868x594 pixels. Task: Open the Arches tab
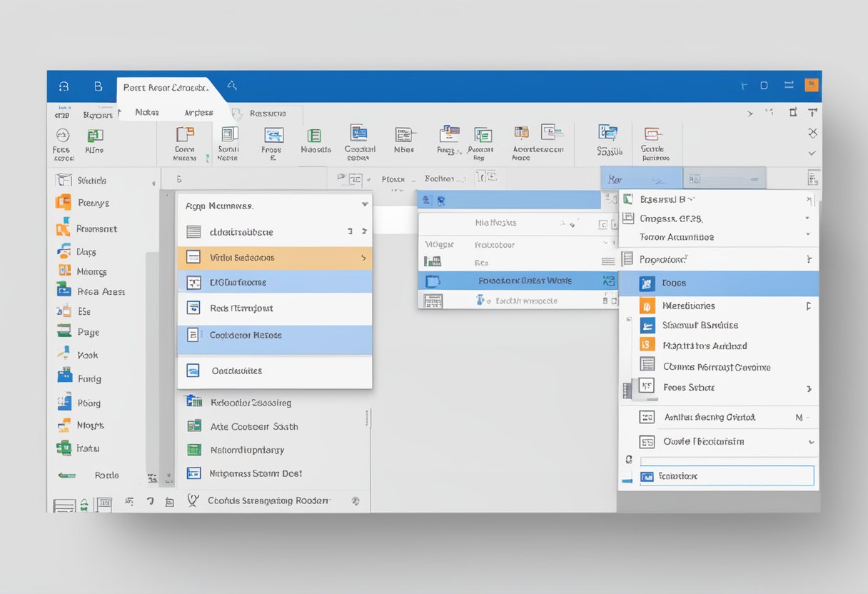[x=198, y=112]
